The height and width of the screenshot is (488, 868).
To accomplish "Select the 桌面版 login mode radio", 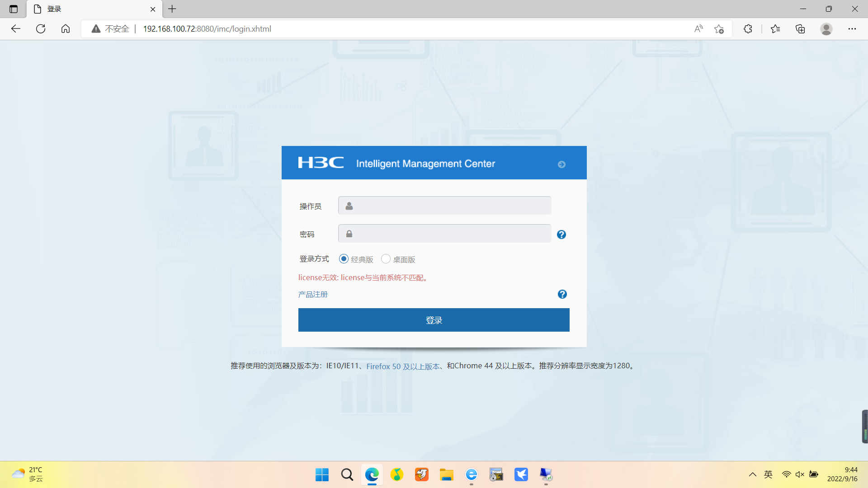I will 386,259.
